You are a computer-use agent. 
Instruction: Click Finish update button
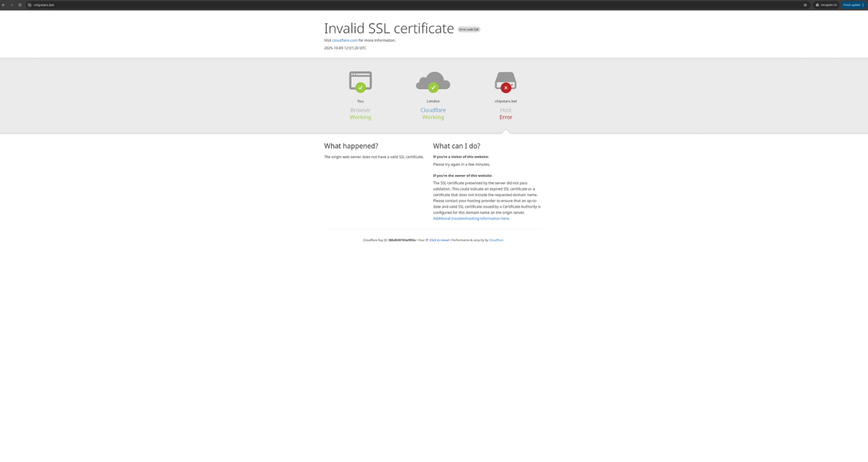851,5
